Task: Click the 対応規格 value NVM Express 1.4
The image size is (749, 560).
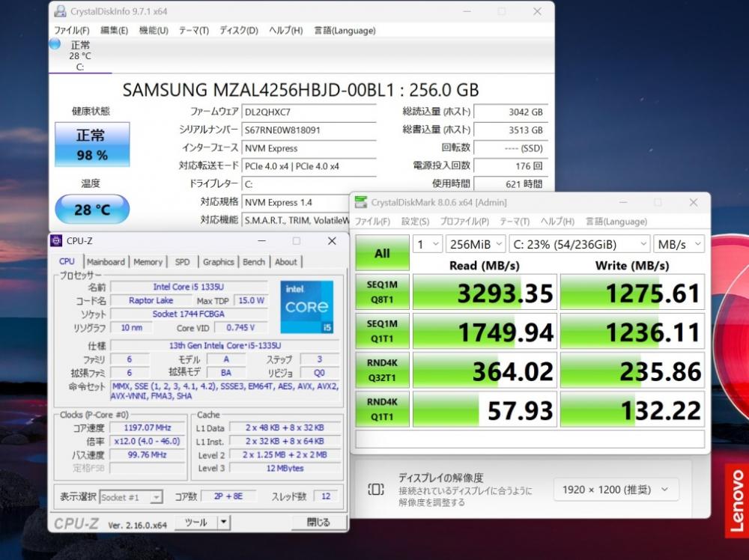Action: tap(296, 202)
